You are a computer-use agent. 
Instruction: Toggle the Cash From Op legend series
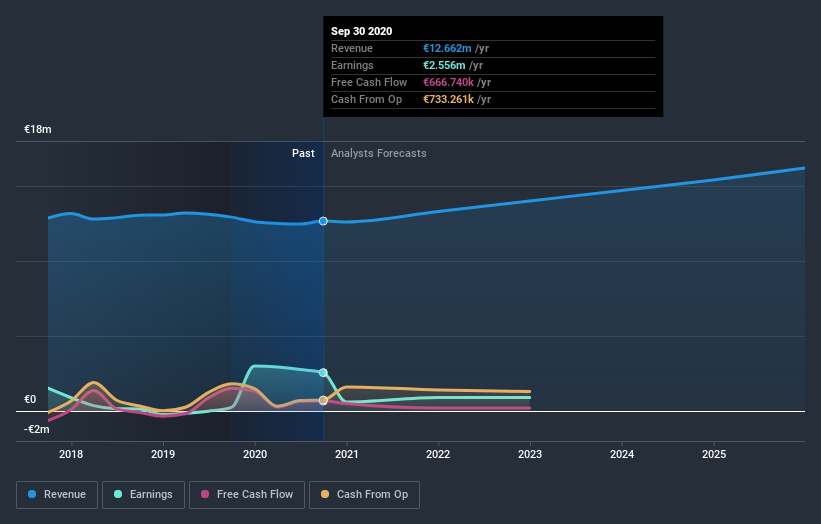coord(364,495)
